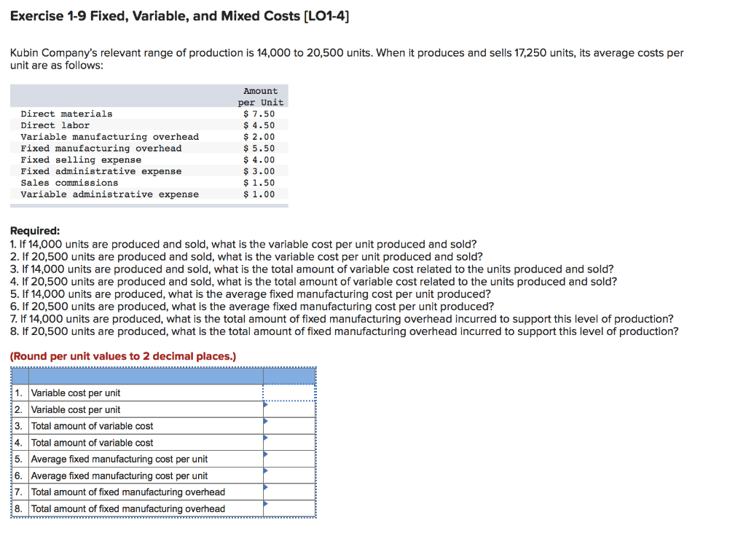Select the row 8 answer input cell

(x=290, y=508)
